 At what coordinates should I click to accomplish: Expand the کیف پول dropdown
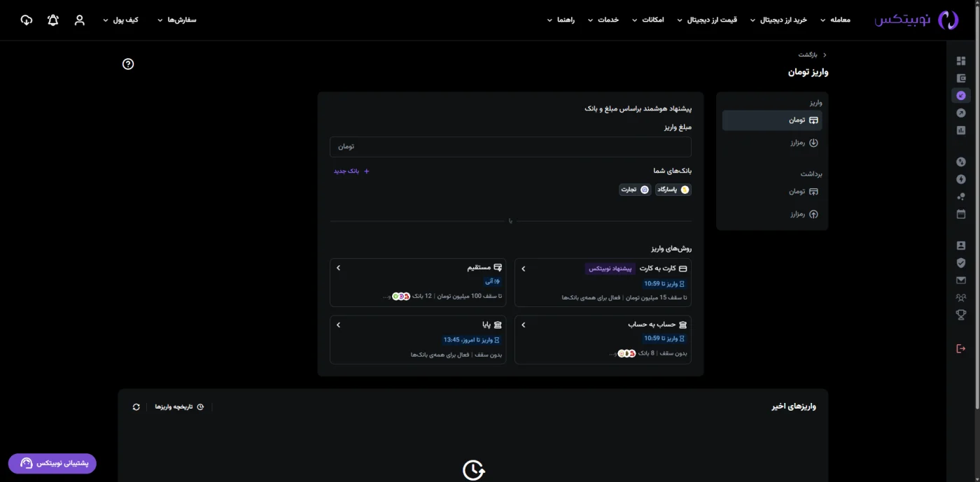coord(120,20)
